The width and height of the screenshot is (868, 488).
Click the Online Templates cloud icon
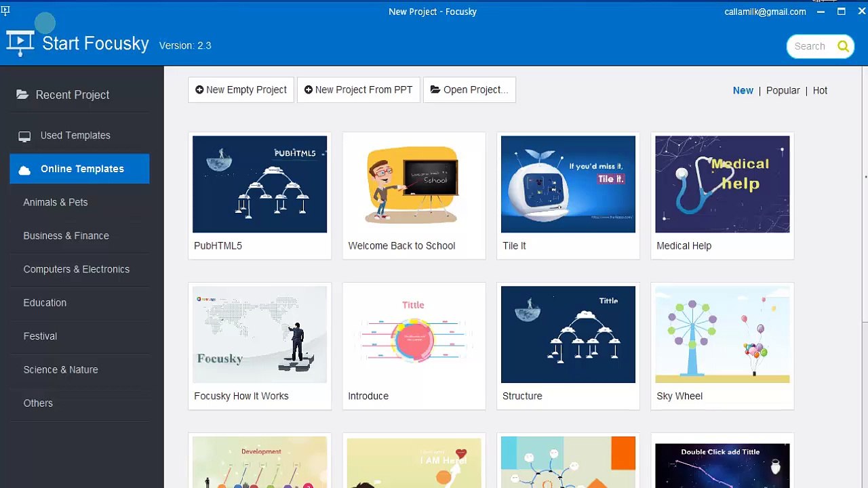pos(24,169)
